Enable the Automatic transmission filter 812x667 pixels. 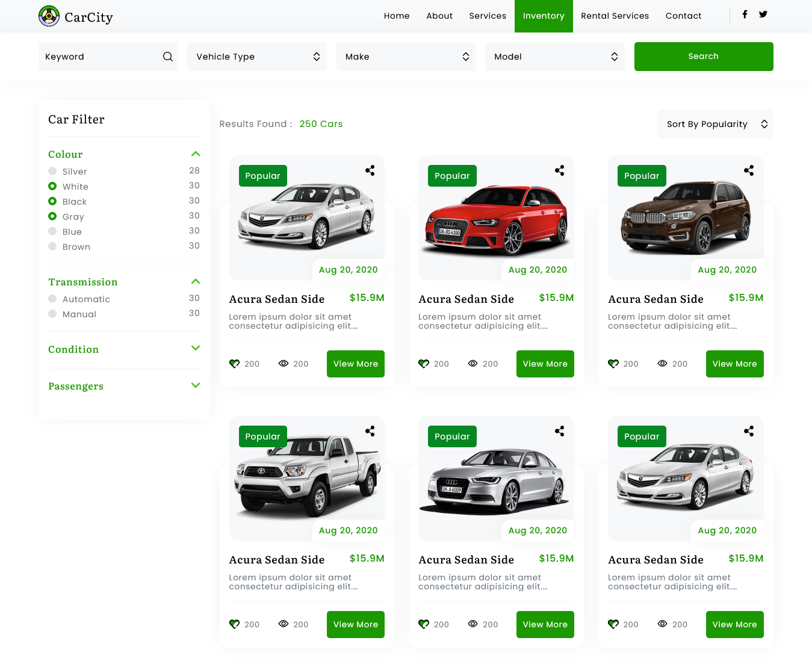[52, 299]
